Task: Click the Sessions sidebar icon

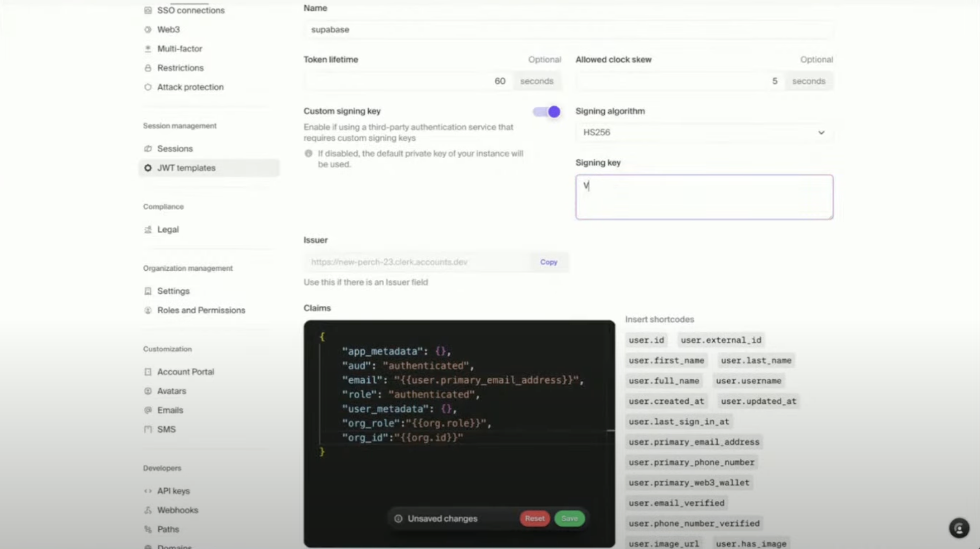Action: click(148, 148)
